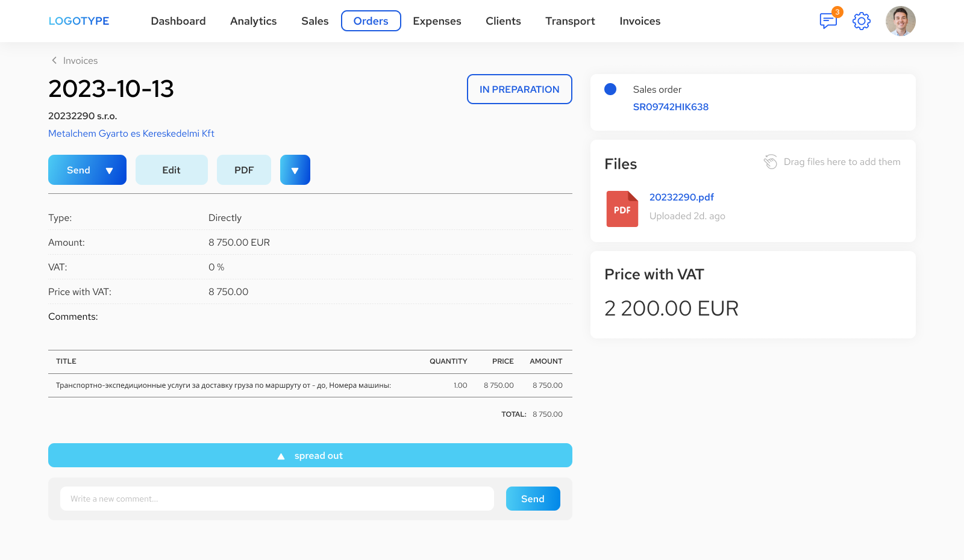Navigate to Dashboard
The width and height of the screenshot is (964, 560).
(x=178, y=20)
